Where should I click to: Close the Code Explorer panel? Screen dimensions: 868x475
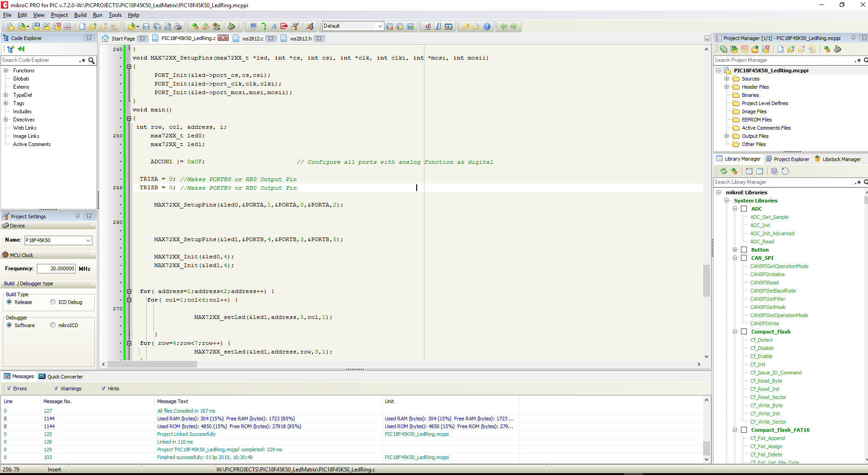click(89, 38)
